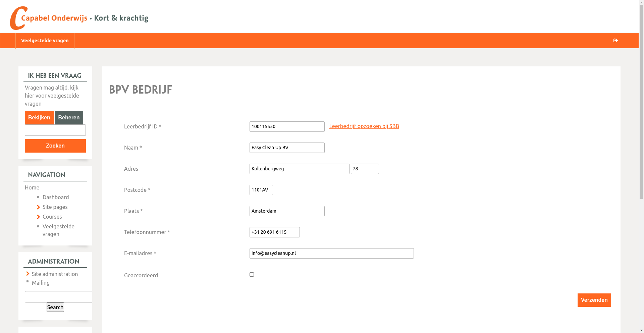Open the Home navigation link
This screenshot has height=333, width=644.
32,187
